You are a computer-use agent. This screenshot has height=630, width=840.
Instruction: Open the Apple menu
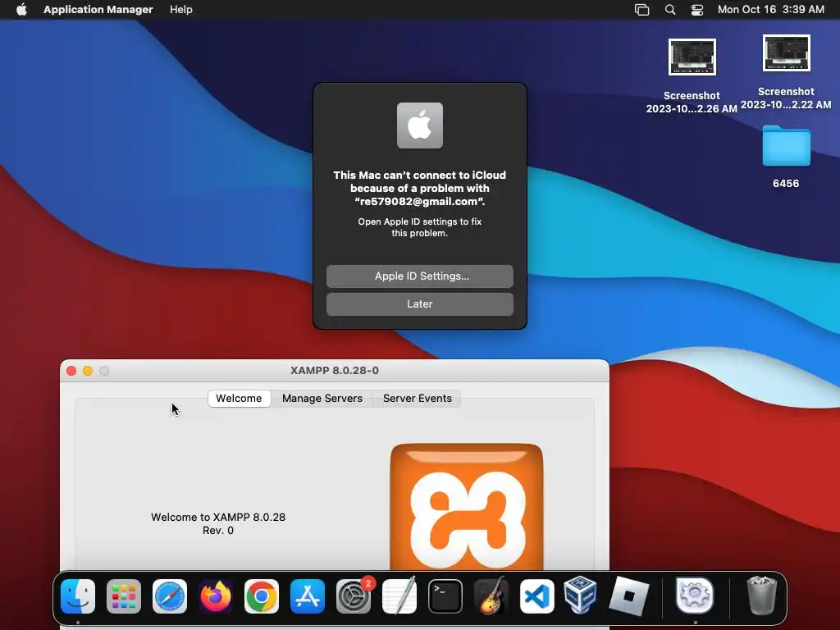21,10
